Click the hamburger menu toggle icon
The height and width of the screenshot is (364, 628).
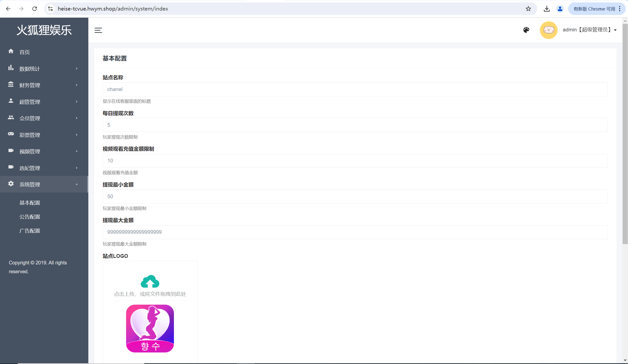point(98,30)
